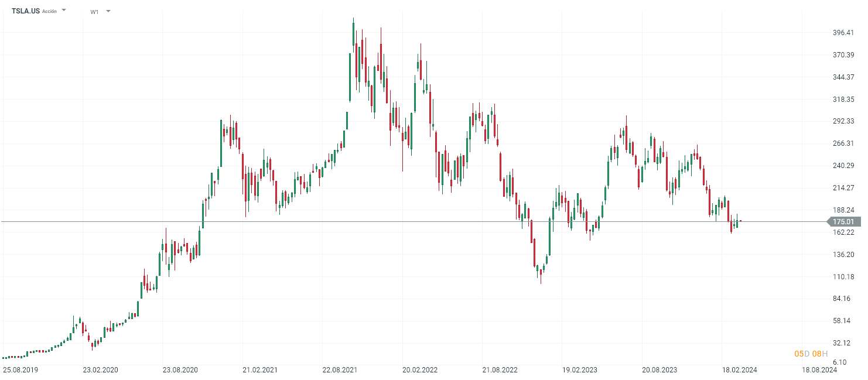Click the orange candle countdown timer
This screenshot has width=868, height=380.
(x=811, y=354)
